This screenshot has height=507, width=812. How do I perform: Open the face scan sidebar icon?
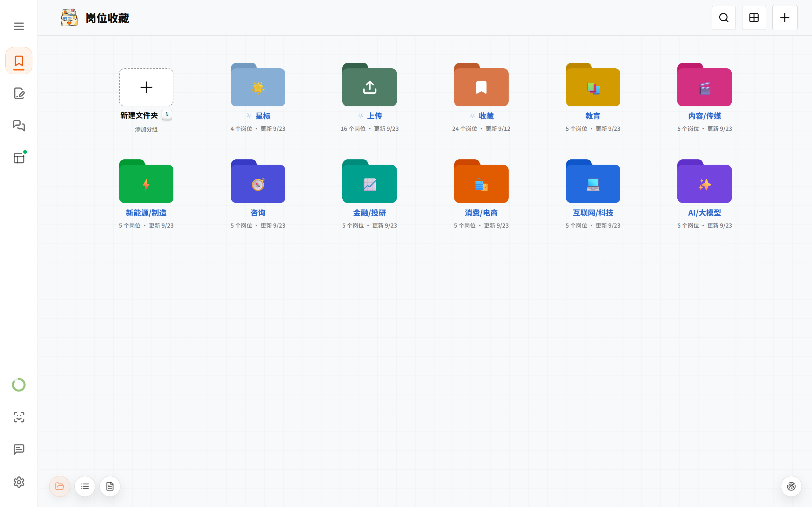19,417
